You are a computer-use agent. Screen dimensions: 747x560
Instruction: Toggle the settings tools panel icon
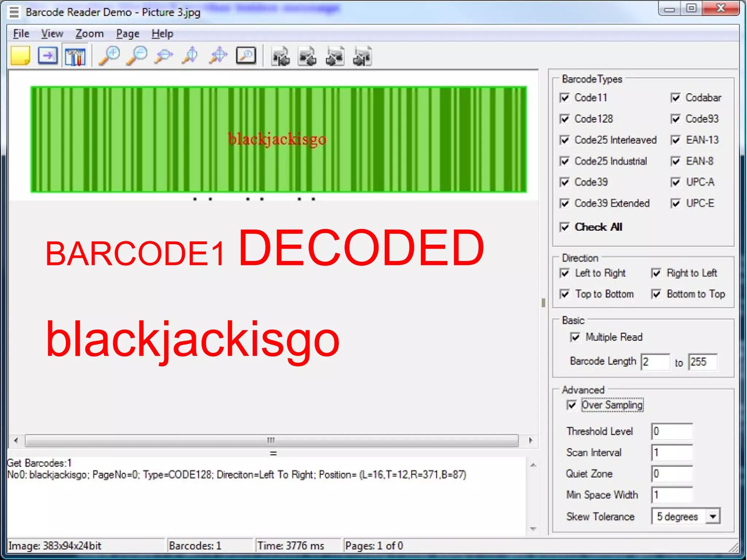click(x=75, y=56)
